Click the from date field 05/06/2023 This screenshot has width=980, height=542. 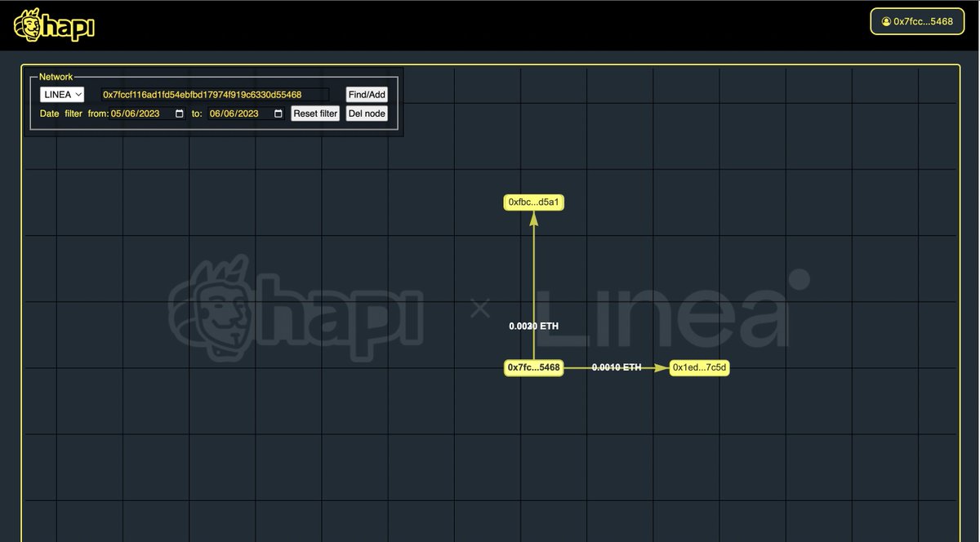pyautogui.click(x=148, y=113)
